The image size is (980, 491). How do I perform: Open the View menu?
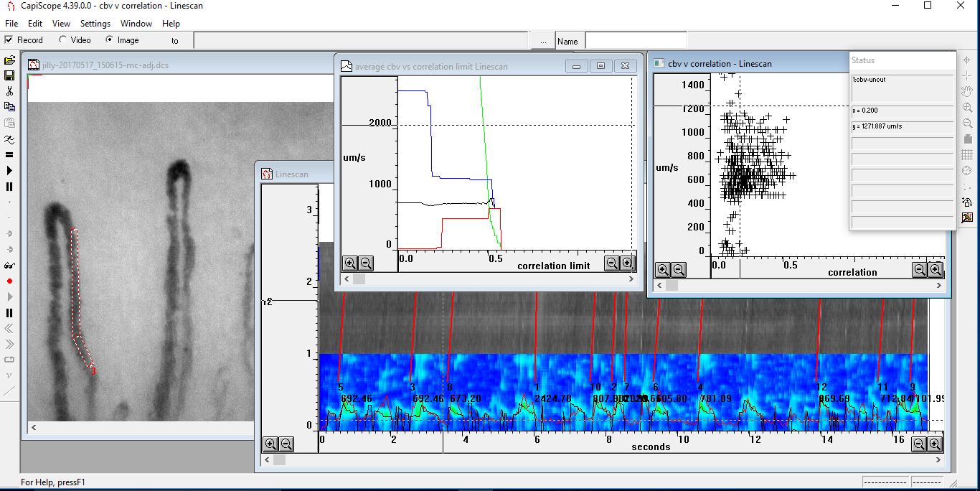point(61,24)
